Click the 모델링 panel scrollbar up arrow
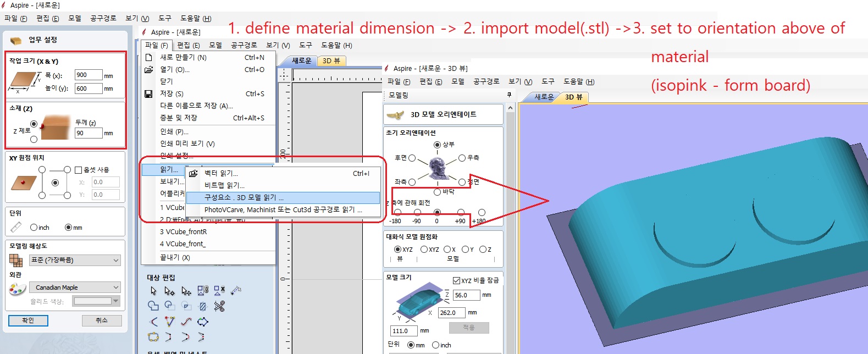Viewport: 868px width, 354px height. [x=510, y=108]
